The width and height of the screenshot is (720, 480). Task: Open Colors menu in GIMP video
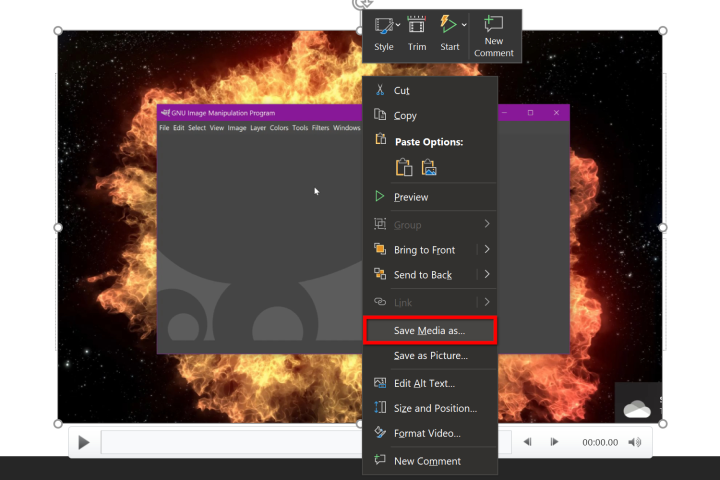click(x=279, y=128)
